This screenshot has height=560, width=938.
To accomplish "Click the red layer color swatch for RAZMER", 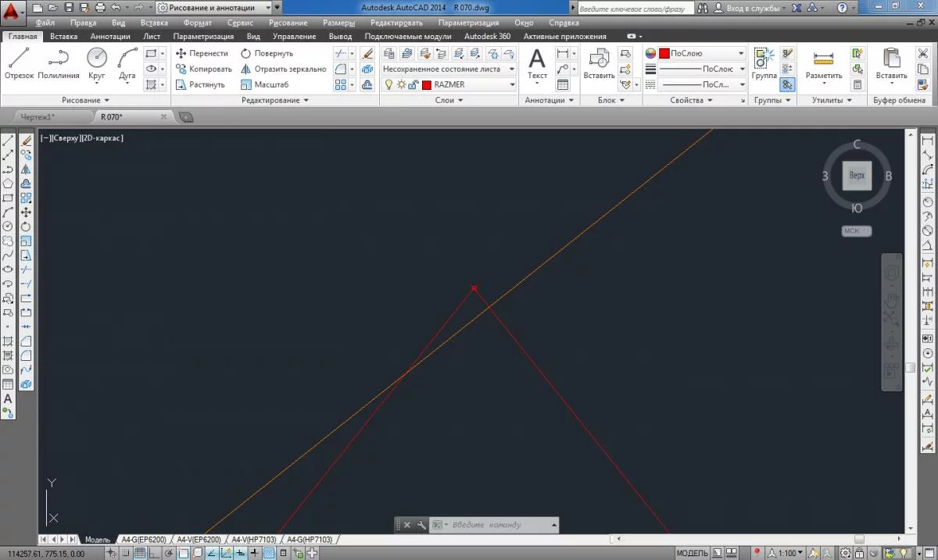I will pos(427,84).
